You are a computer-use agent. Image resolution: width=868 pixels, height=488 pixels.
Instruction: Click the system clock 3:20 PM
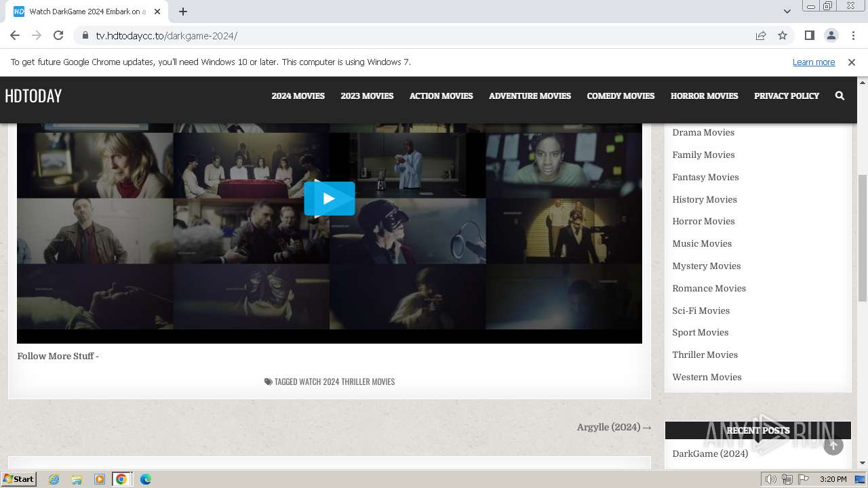(x=833, y=479)
